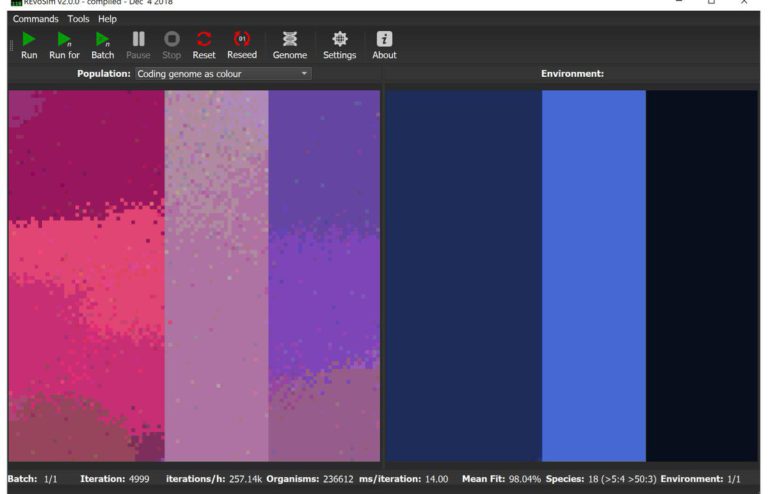Click the Environment: panel heading
768x494 pixels.
[x=572, y=73]
